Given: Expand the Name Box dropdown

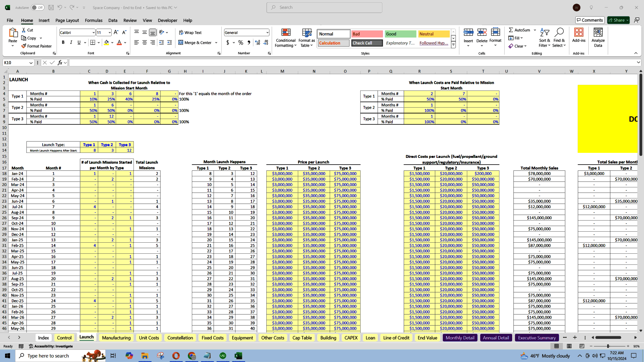Looking at the screenshot, I should [31, 63].
